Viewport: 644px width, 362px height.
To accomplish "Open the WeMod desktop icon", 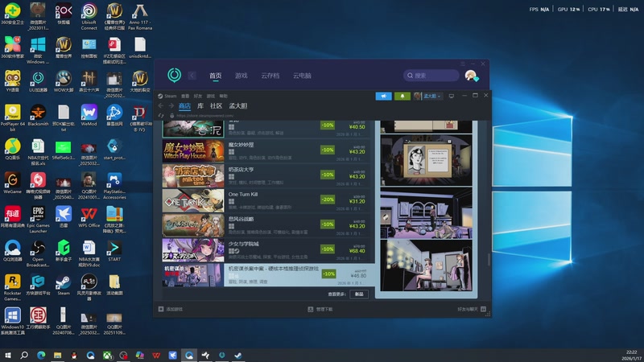I will click(x=89, y=115).
